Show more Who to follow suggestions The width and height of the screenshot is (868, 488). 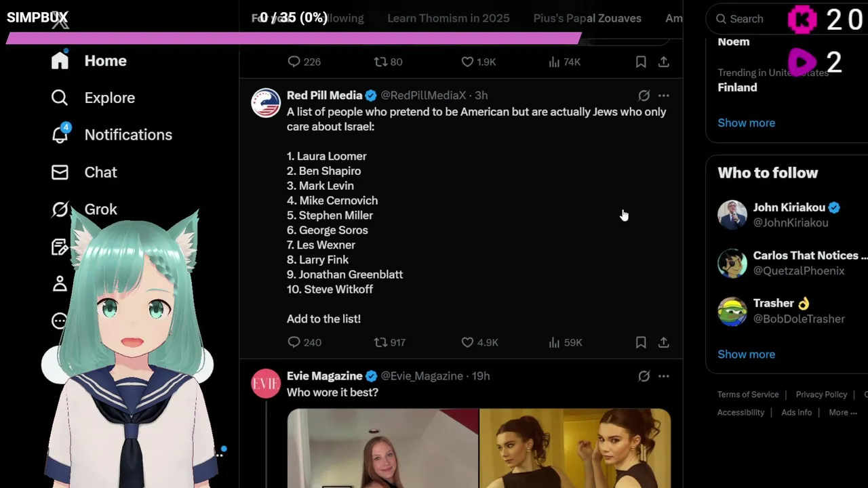coord(746,354)
